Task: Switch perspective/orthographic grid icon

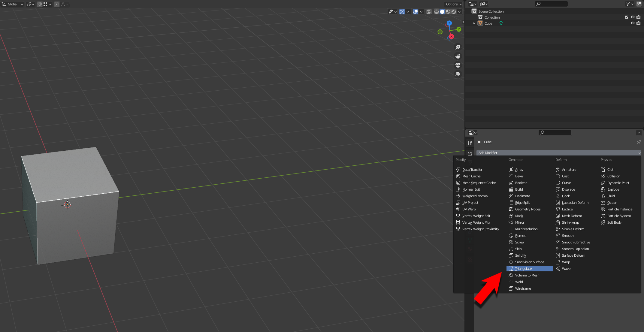Action: click(x=458, y=74)
